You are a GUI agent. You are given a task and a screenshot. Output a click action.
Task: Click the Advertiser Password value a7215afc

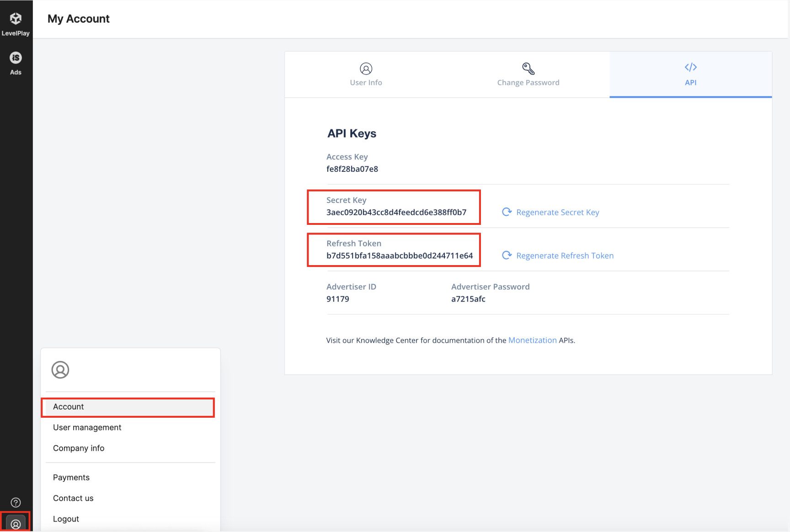[x=468, y=299]
